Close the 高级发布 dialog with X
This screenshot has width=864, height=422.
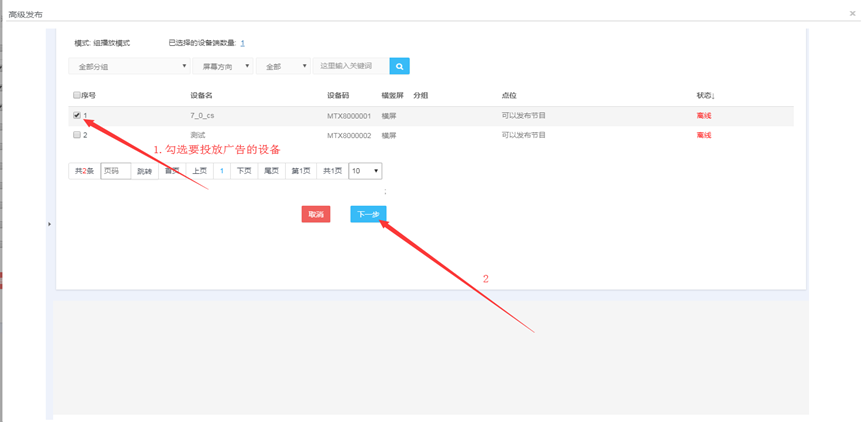click(x=852, y=13)
